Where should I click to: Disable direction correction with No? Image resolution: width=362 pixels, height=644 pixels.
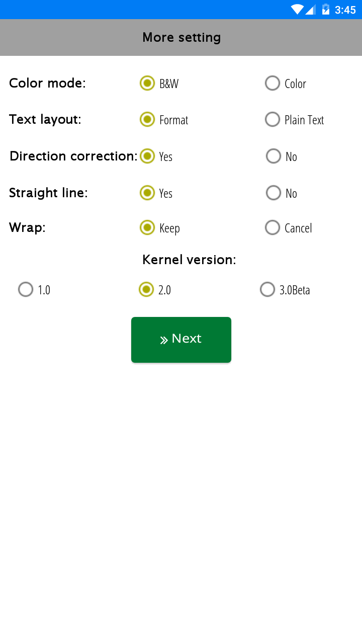tap(273, 156)
